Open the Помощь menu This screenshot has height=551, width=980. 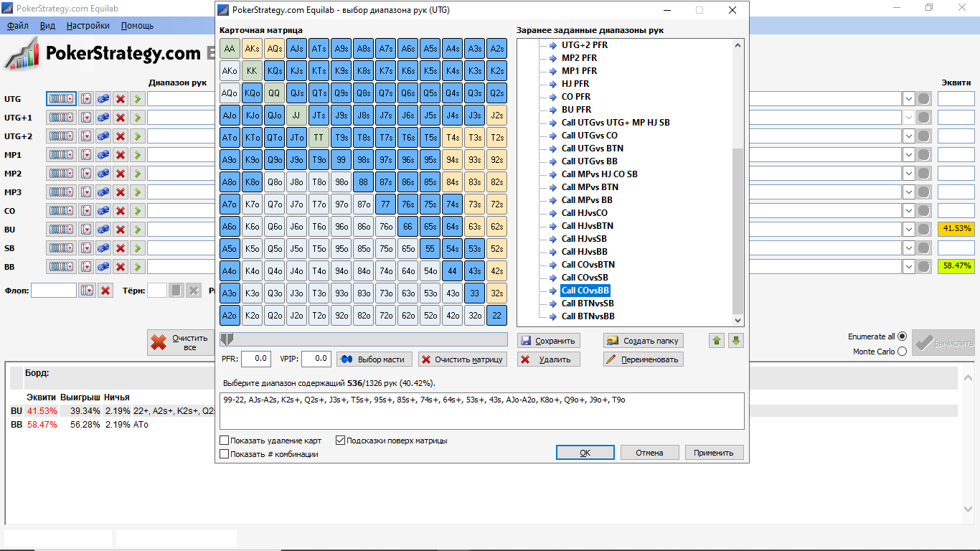(137, 25)
